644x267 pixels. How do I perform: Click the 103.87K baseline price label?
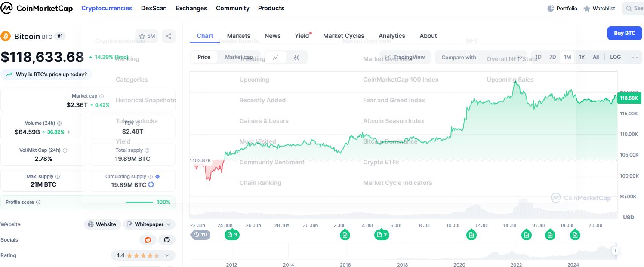point(201,160)
